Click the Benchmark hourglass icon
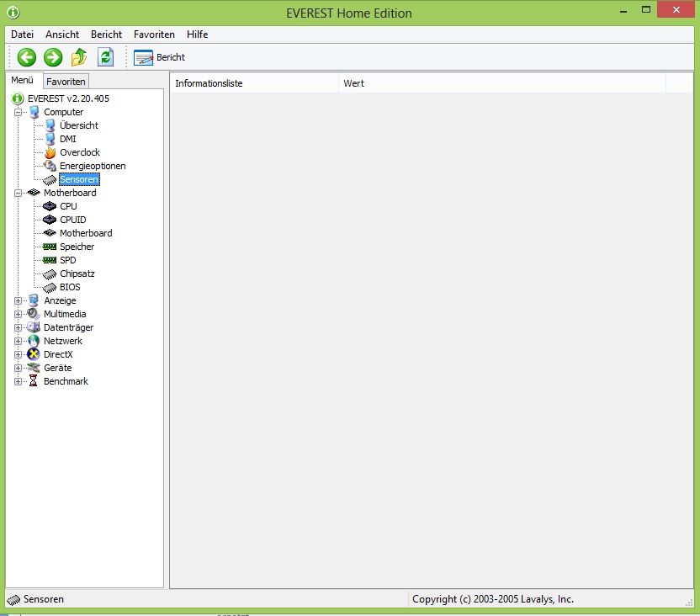This screenshot has height=616, width=700. click(34, 381)
